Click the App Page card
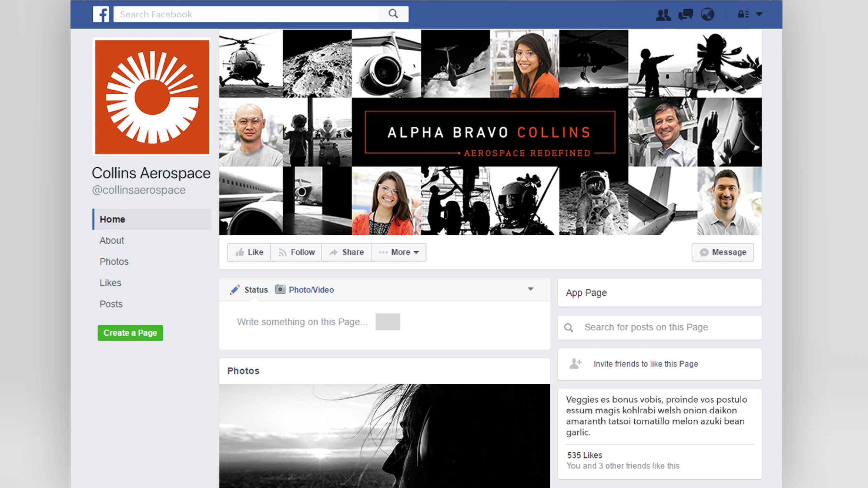The width and height of the screenshot is (868, 488). (660, 293)
